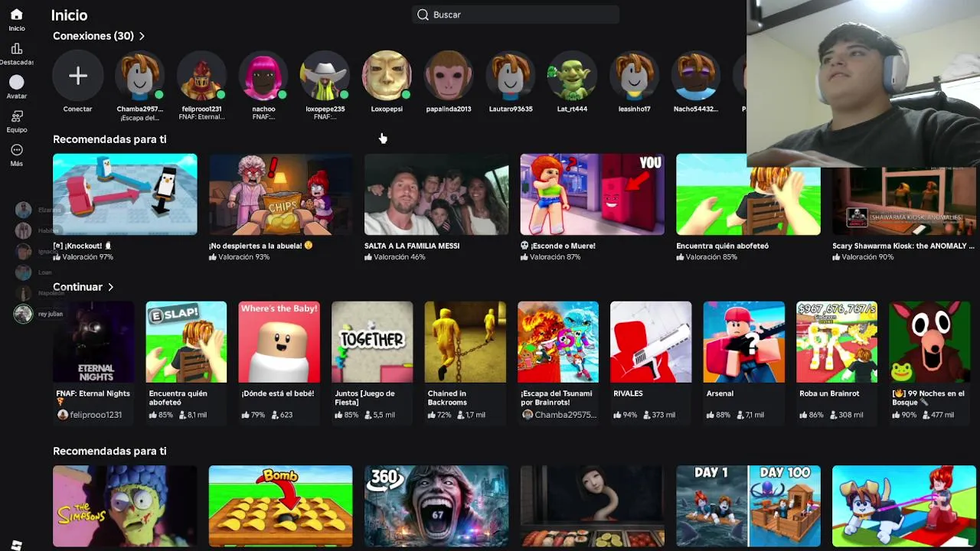This screenshot has height=551, width=980.
Task: Click the Buscar search field
Action: (x=515, y=15)
